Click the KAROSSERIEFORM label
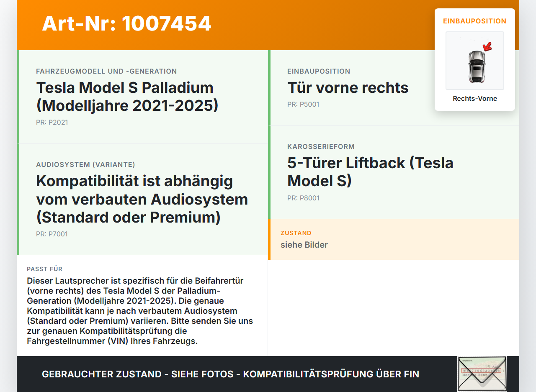Image resolution: width=536 pixels, height=392 pixels. [x=321, y=147]
